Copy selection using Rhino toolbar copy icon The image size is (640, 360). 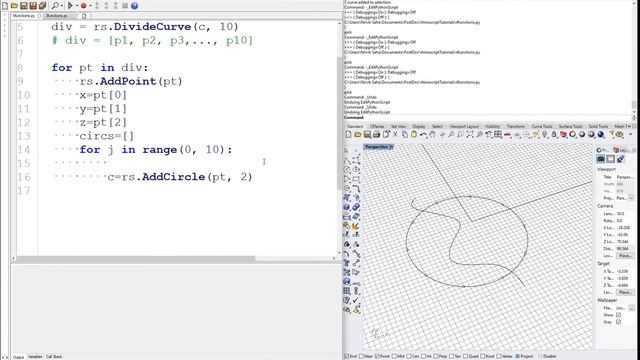click(x=404, y=135)
